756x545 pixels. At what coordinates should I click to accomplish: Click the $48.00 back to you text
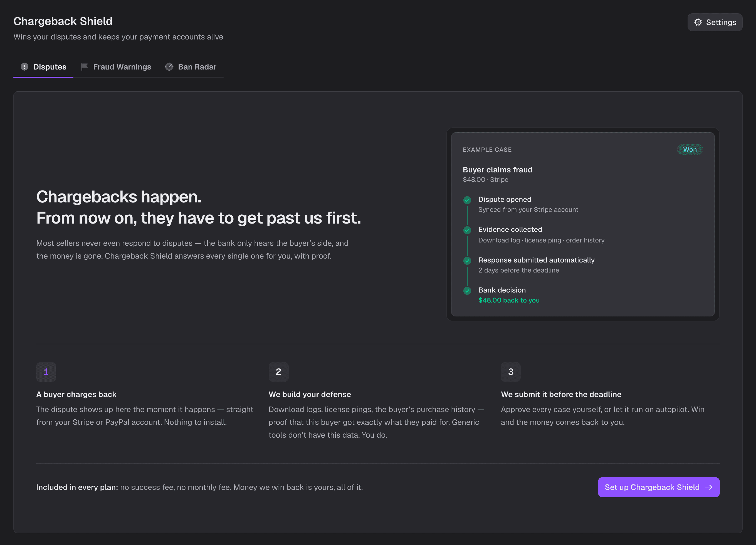(x=509, y=300)
